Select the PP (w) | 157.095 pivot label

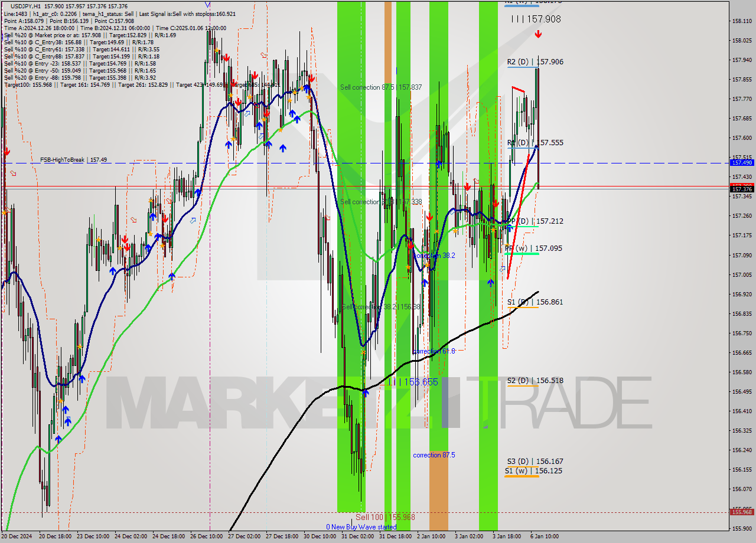tap(534, 248)
